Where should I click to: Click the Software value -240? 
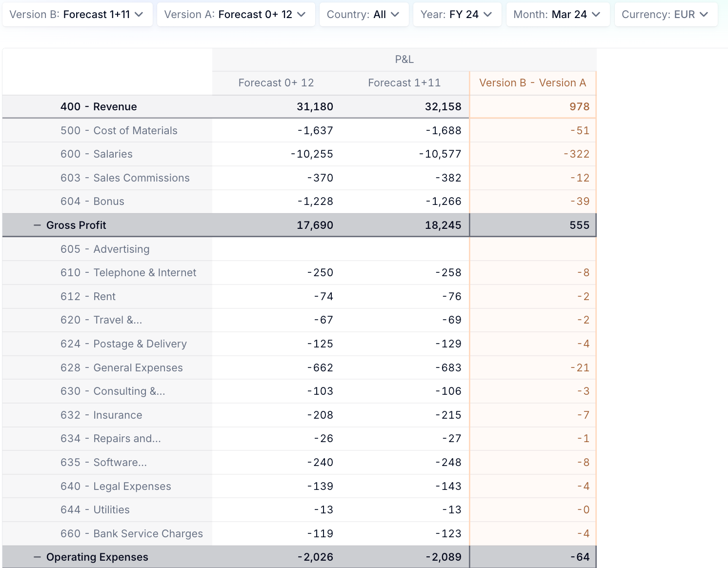(320, 463)
